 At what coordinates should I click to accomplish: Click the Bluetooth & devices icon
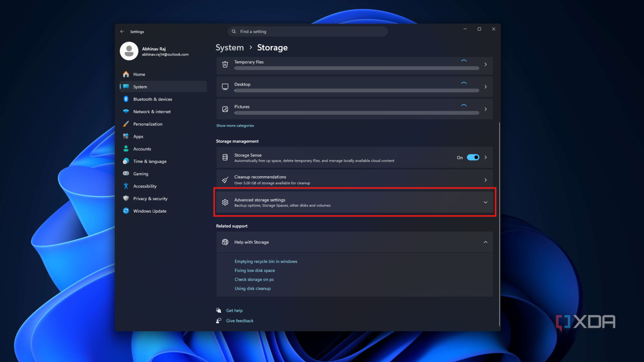coord(126,99)
